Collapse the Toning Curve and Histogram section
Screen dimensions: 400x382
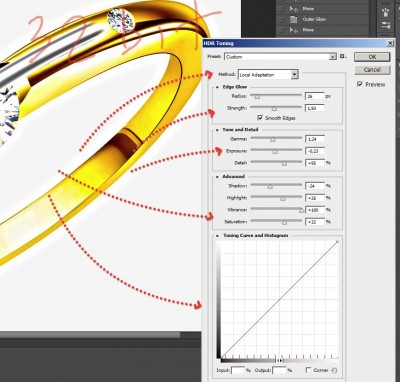217,236
